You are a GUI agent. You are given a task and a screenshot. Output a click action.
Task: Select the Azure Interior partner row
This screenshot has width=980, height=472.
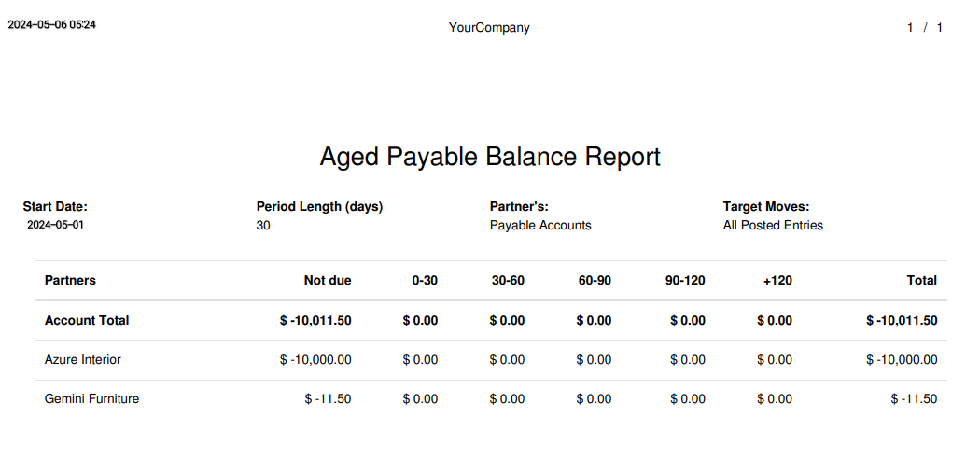click(x=83, y=360)
